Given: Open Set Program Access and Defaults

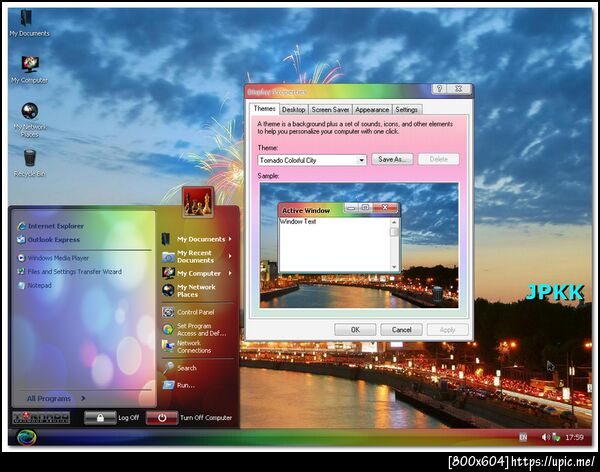Looking at the screenshot, I should coord(194,330).
